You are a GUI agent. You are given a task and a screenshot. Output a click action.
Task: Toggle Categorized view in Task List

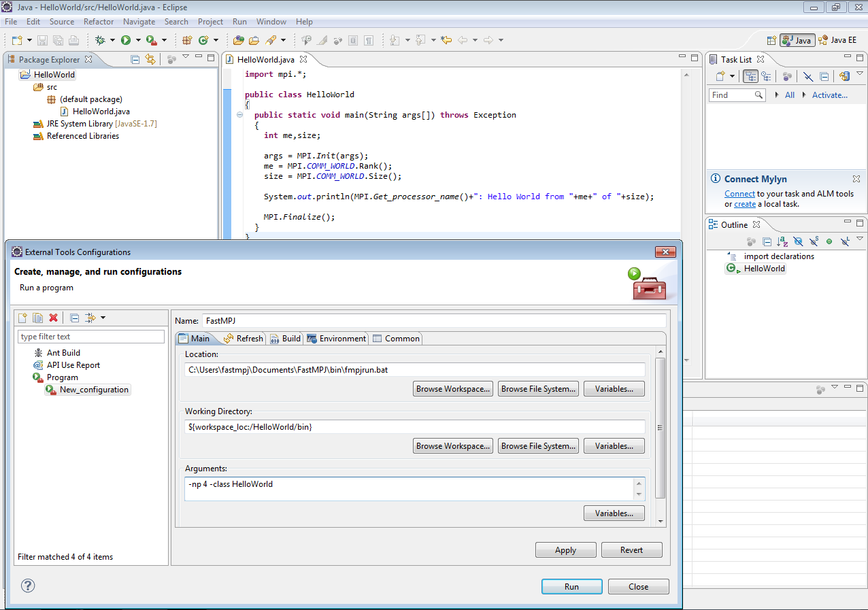coord(750,76)
